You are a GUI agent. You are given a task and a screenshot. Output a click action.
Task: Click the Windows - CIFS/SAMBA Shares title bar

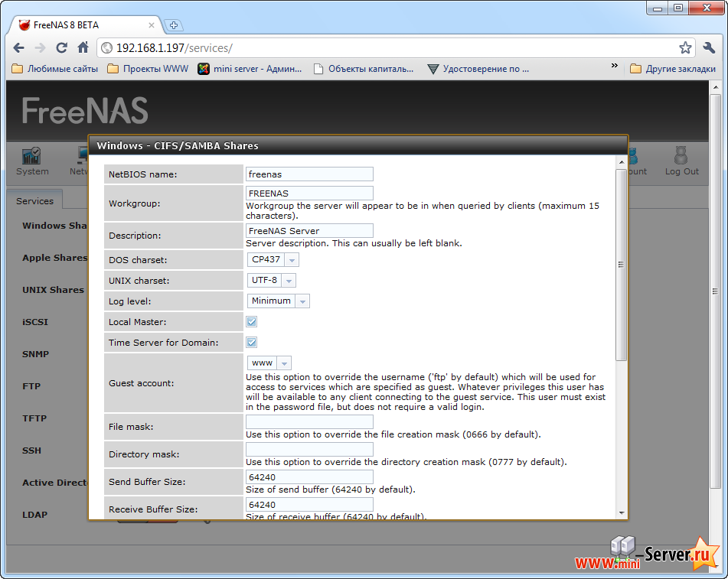click(358, 145)
